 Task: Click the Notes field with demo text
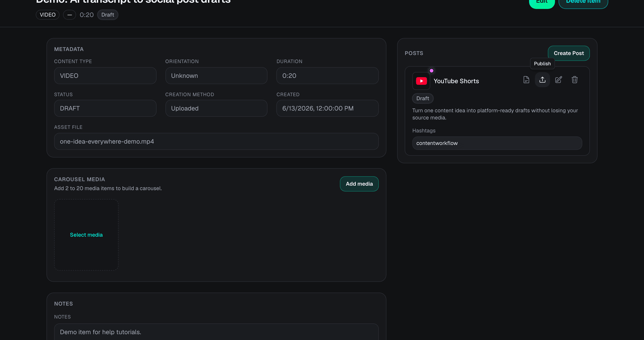click(216, 332)
